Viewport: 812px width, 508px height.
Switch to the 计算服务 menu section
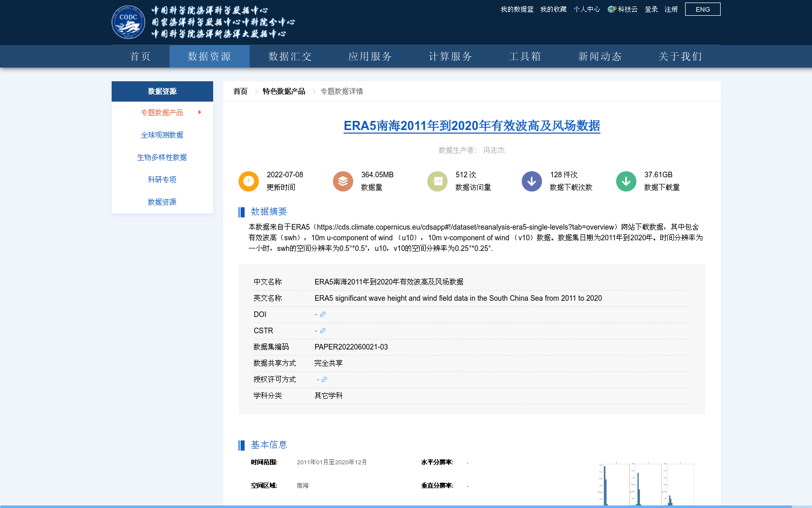pyautogui.click(x=450, y=56)
